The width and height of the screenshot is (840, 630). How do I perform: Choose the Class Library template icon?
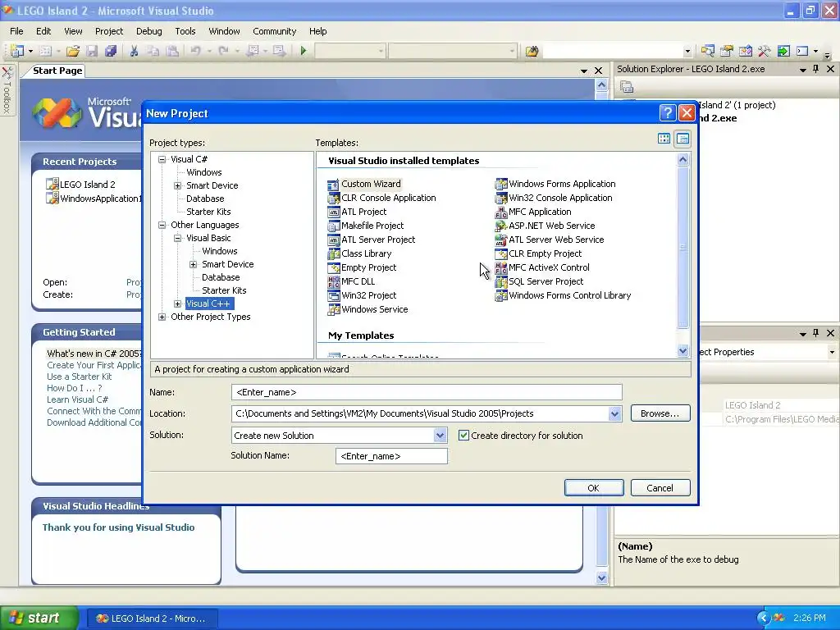pyautogui.click(x=333, y=254)
